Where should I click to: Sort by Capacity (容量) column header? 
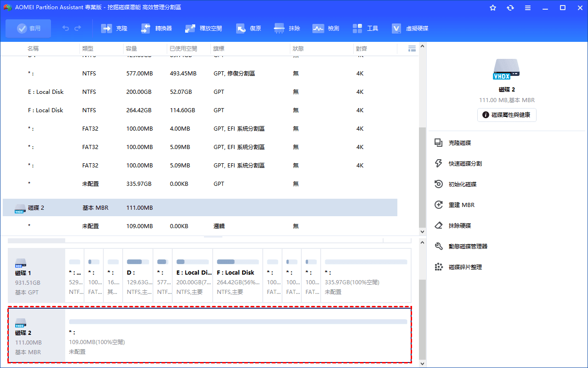(x=131, y=48)
